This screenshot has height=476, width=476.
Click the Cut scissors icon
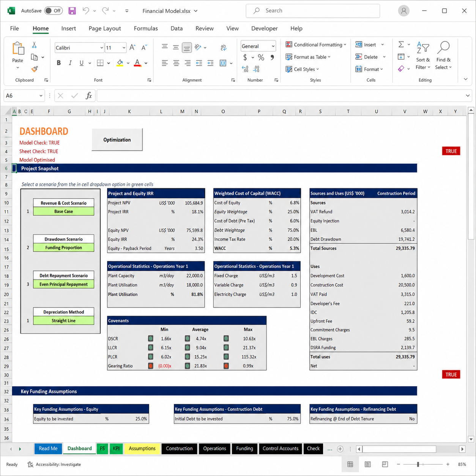coord(34,45)
